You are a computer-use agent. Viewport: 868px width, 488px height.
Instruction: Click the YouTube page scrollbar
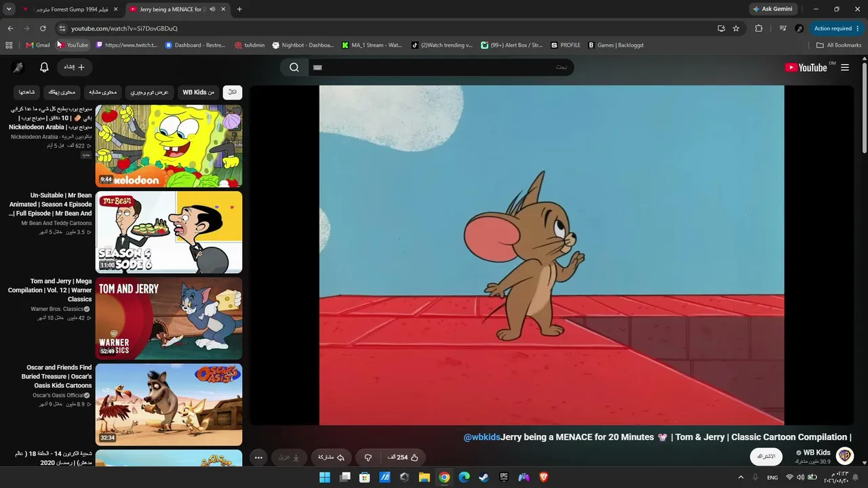[x=865, y=108]
